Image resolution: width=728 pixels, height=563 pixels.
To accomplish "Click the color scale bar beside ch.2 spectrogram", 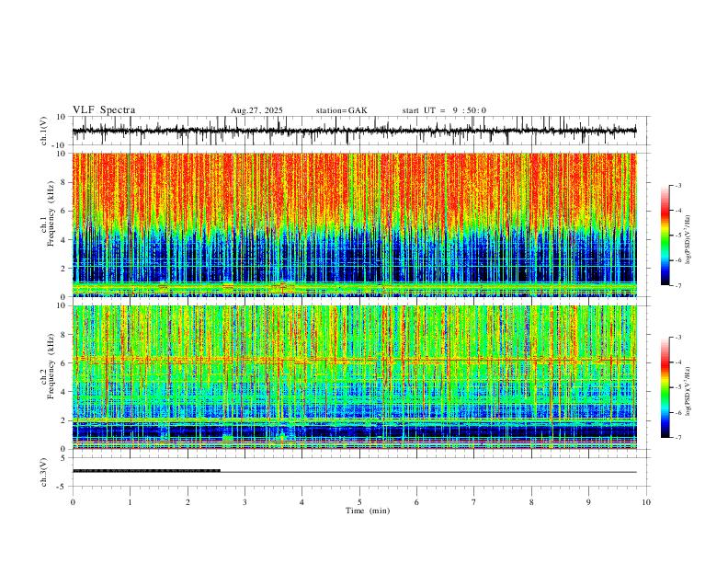I will pyautogui.click(x=665, y=387).
